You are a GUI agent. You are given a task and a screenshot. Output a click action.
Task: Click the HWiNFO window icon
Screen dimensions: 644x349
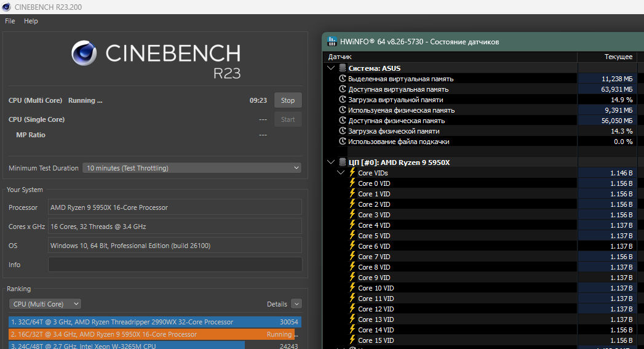click(x=332, y=41)
